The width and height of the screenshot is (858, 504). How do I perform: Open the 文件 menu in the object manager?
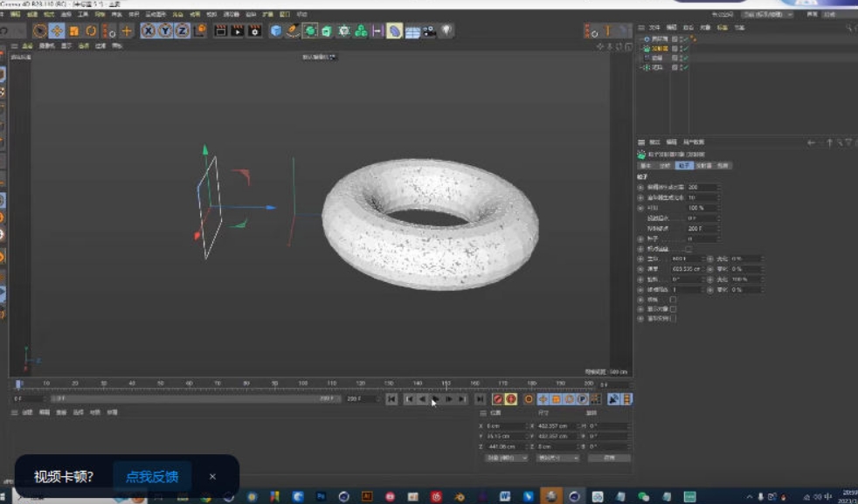[654, 28]
